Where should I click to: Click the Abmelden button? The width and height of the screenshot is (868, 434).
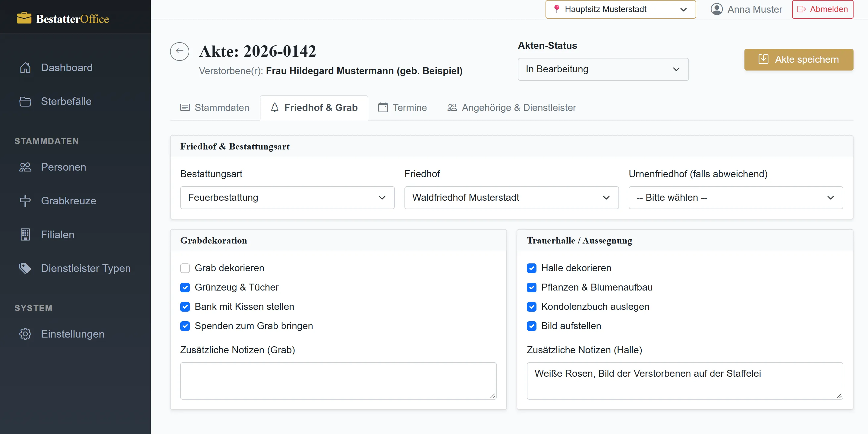pos(822,9)
